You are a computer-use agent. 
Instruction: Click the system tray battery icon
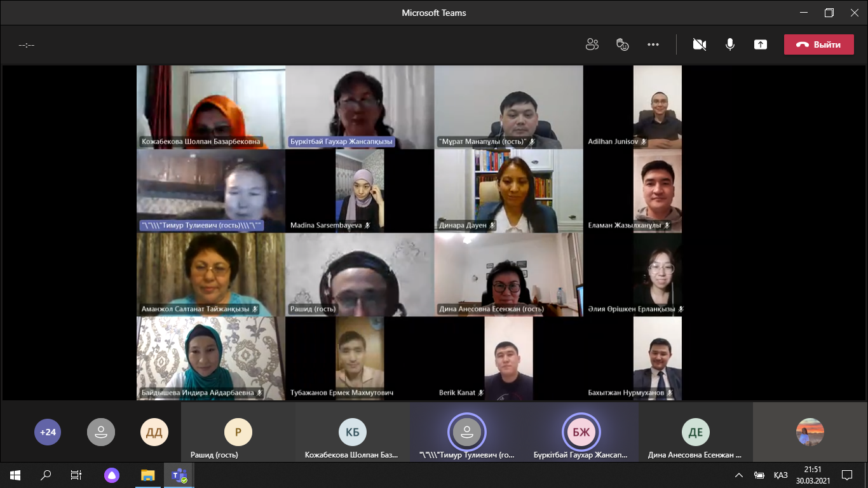pos(759,475)
